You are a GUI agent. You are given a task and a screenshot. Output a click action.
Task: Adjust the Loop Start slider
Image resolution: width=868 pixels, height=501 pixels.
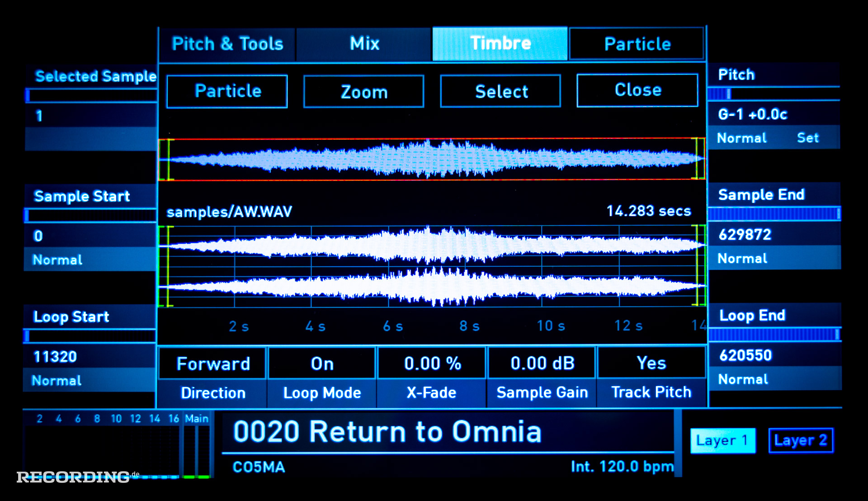click(90, 336)
